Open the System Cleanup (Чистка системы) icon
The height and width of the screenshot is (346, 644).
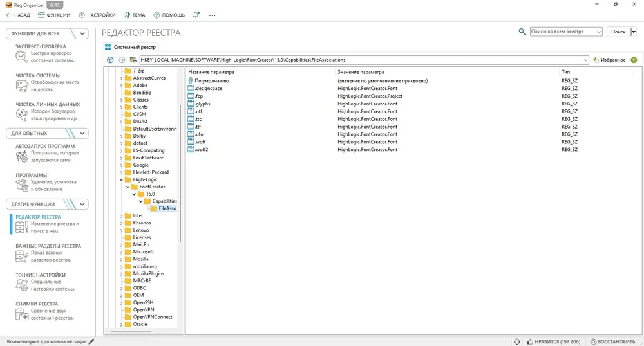21,86
